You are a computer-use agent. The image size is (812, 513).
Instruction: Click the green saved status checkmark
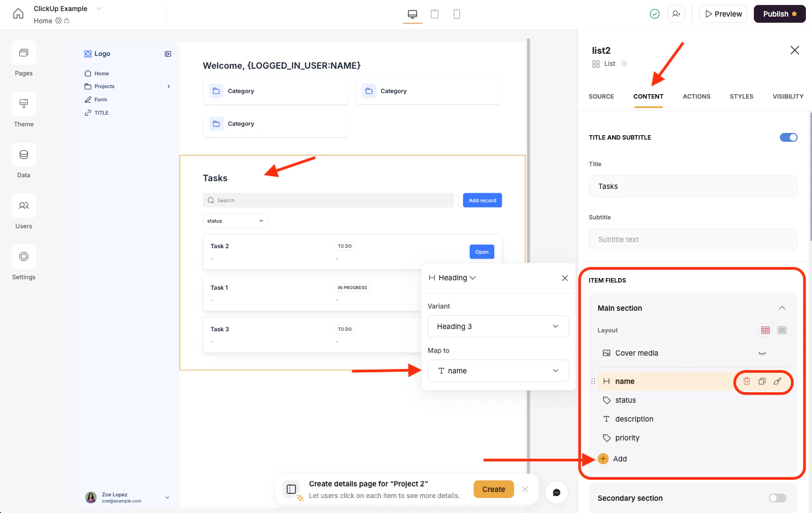tap(655, 14)
